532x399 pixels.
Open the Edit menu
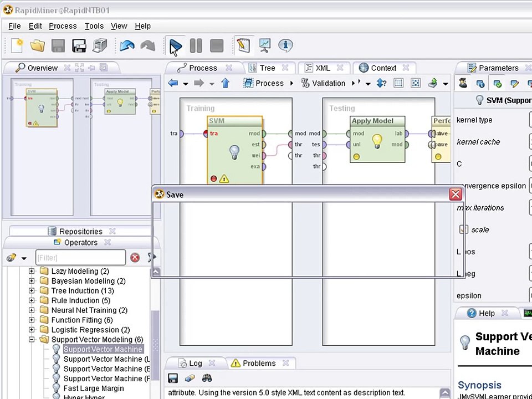pyautogui.click(x=35, y=26)
